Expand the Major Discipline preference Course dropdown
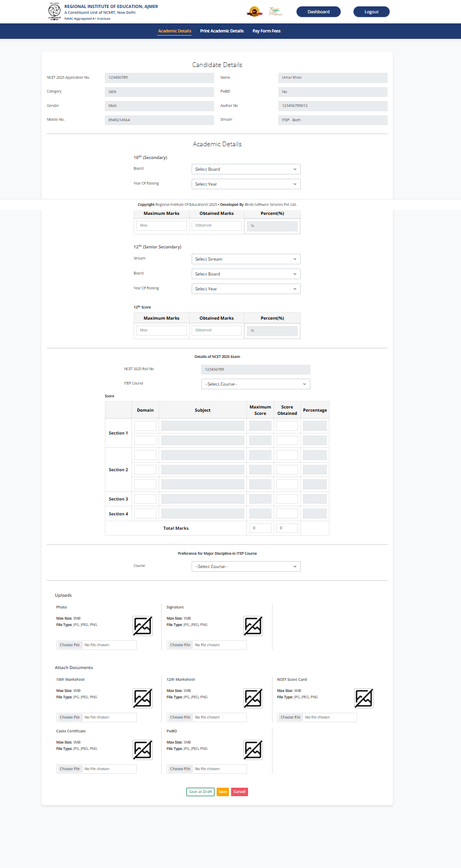Screen dimensions: 461x868 tap(246, 566)
